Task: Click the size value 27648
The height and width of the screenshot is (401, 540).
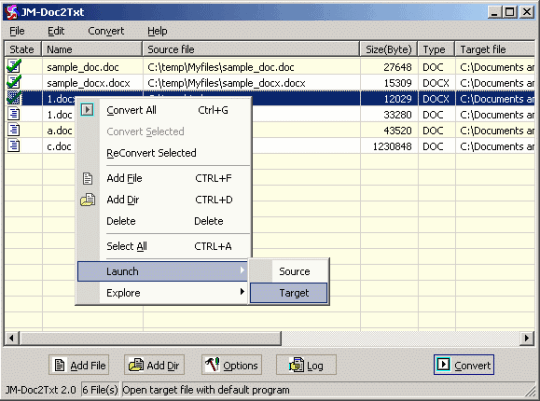Action: pyautogui.click(x=397, y=67)
